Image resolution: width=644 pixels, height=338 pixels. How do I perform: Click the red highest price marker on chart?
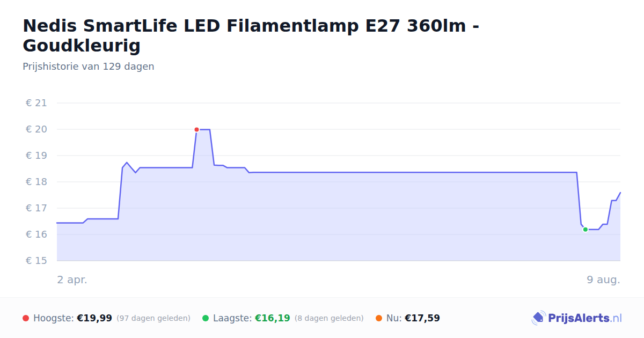pyautogui.click(x=196, y=129)
